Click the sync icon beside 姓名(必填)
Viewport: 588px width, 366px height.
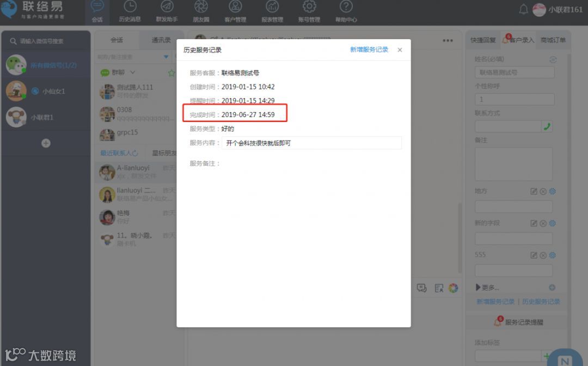click(x=553, y=59)
